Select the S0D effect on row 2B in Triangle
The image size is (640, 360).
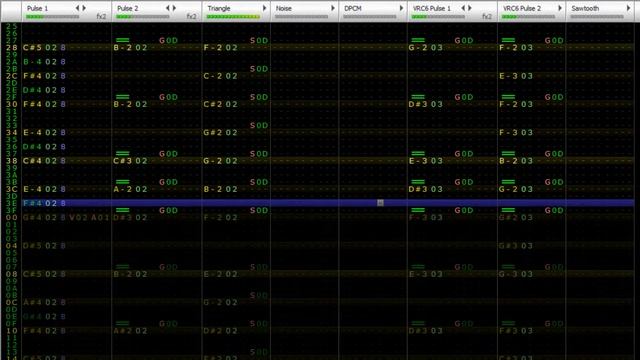(x=259, y=69)
